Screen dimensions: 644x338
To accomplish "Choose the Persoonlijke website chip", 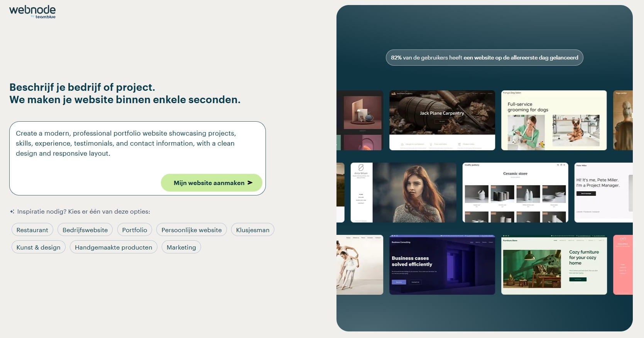I will point(191,230).
